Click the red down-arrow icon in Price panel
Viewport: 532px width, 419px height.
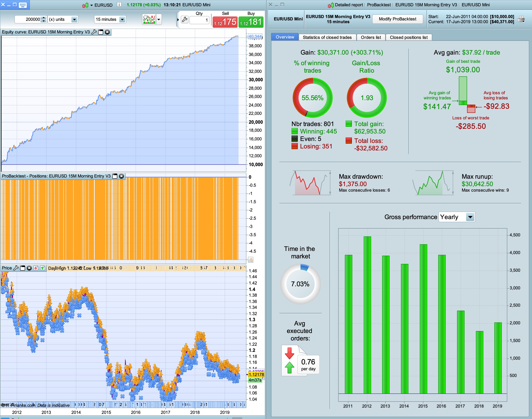(x=36, y=268)
